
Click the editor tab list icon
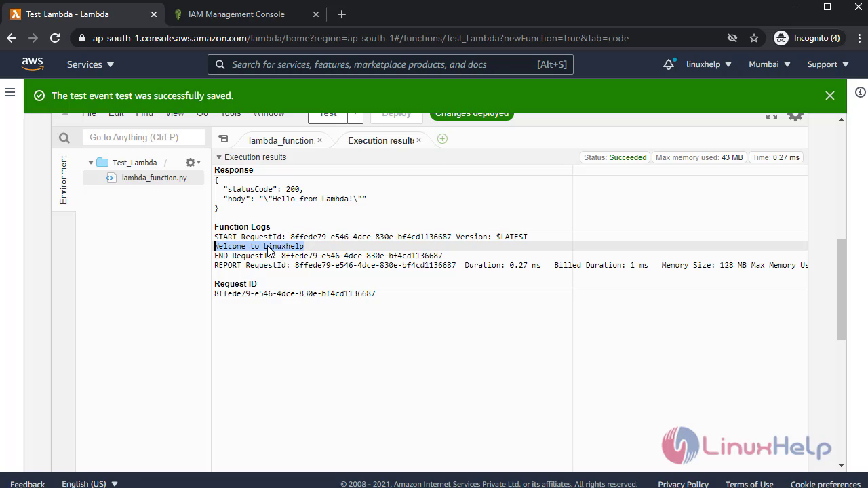point(223,139)
